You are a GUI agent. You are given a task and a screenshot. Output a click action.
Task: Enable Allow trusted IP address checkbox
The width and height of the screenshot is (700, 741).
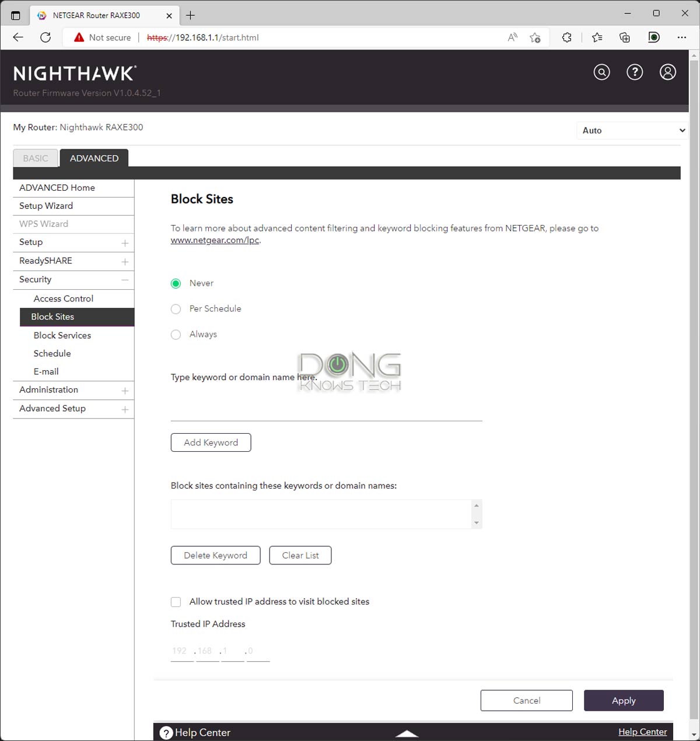(176, 602)
